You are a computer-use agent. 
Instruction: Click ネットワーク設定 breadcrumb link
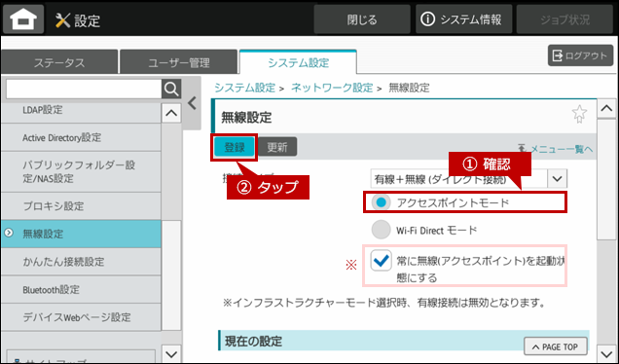pos(332,88)
